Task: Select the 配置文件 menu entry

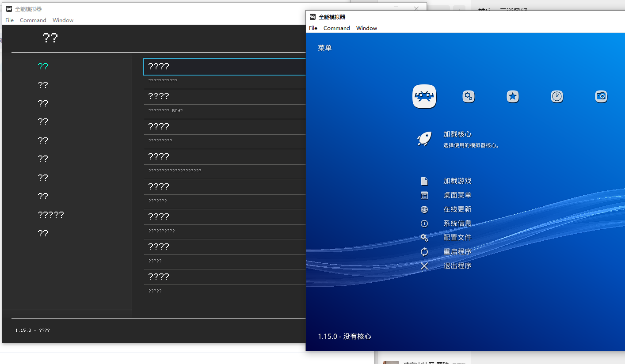Action: click(457, 237)
